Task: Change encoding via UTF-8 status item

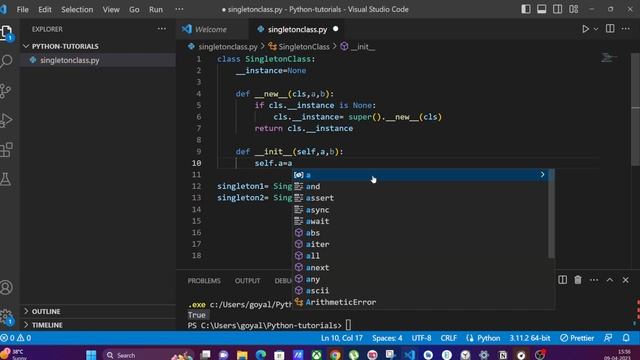Action: pyautogui.click(x=421, y=338)
